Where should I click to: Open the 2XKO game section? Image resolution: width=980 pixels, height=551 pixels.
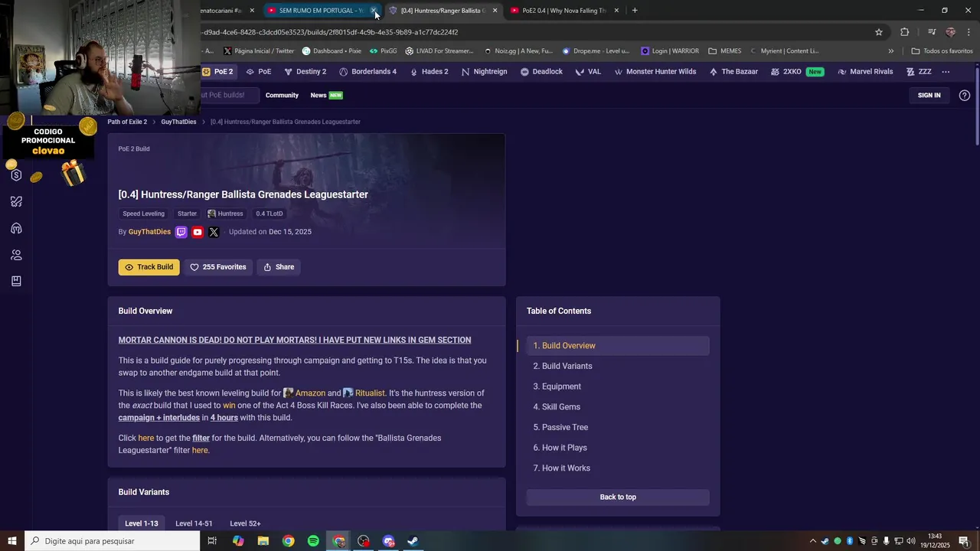pyautogui.click(x=796, y=71)
